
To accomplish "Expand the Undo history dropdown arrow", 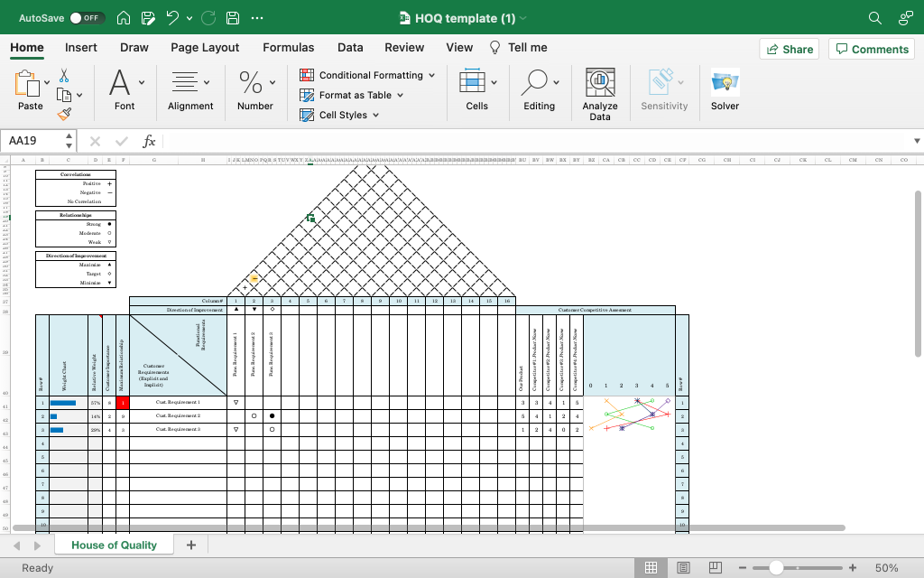I will (x=189, y=18).
